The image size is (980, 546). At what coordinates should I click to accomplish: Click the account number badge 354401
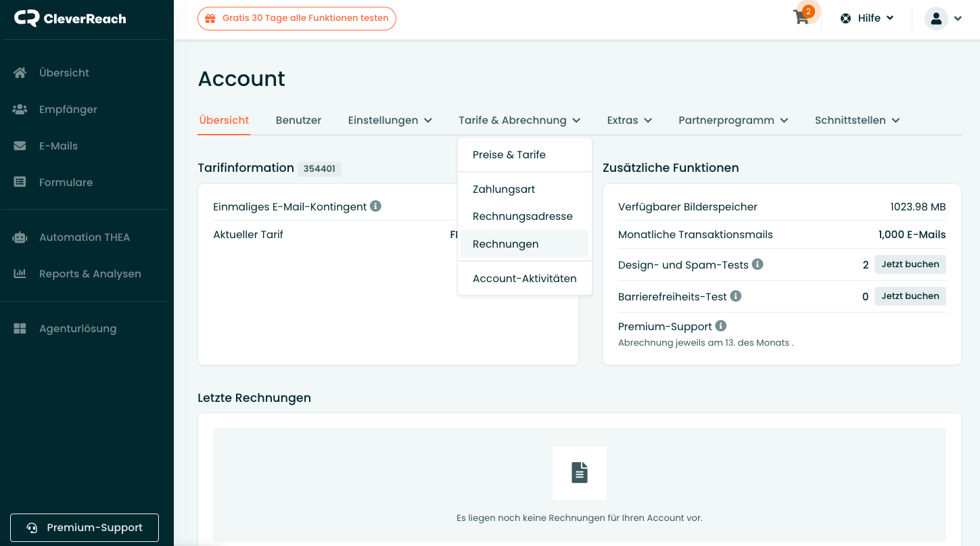point(319,168)
